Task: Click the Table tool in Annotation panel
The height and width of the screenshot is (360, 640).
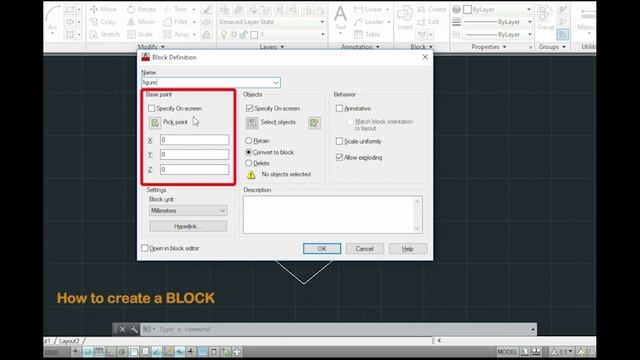Action: pos(367,34)
